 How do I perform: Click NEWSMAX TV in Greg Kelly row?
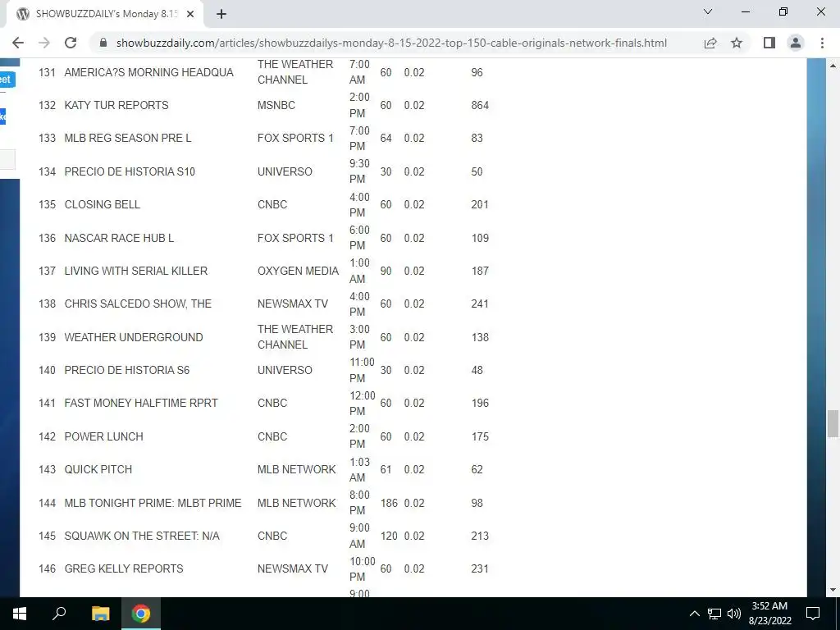click(x=293, y=568)
